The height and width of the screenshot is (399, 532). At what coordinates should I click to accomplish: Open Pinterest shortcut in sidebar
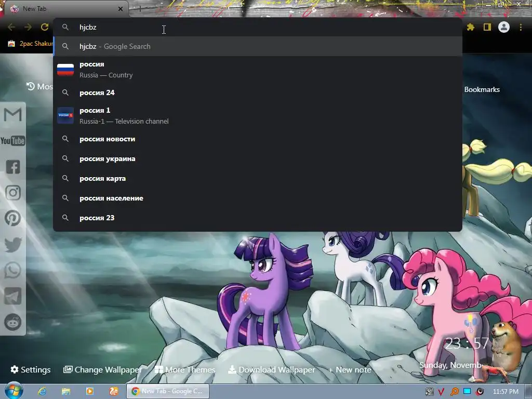pyautogui.click(x=13, y=218)
